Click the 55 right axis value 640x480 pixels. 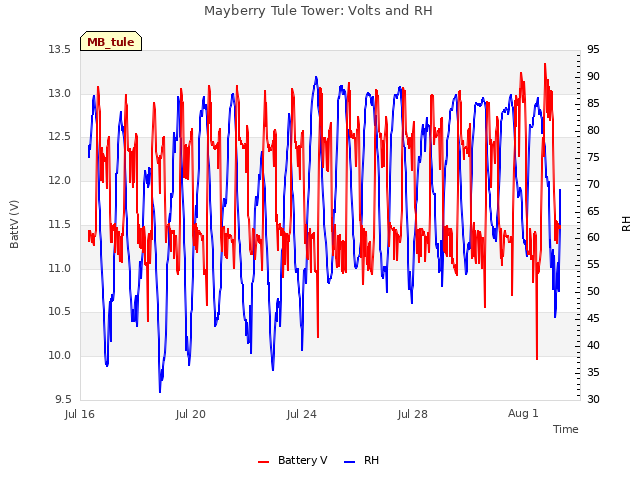[593, 264]
